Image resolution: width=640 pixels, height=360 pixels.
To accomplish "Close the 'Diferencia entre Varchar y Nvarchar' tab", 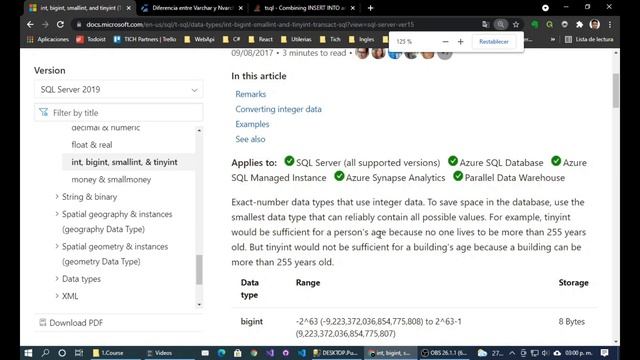I will click(240, 8).
